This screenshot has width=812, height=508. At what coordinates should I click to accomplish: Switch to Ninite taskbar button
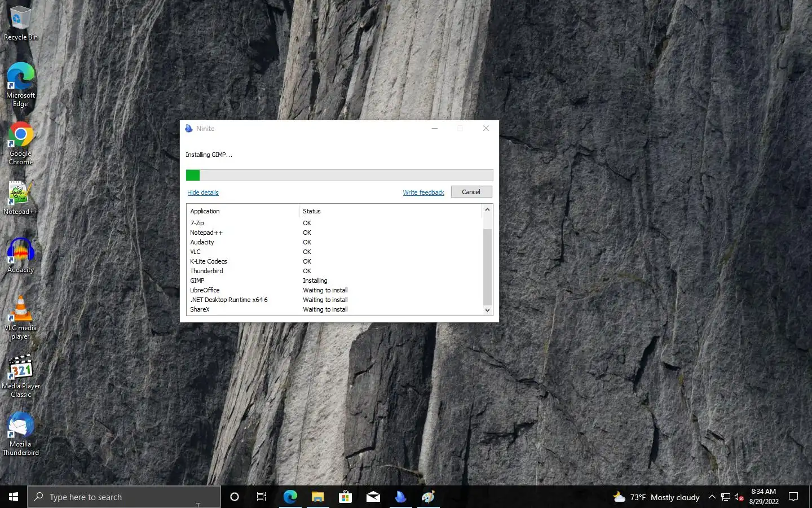coord(400,497)
